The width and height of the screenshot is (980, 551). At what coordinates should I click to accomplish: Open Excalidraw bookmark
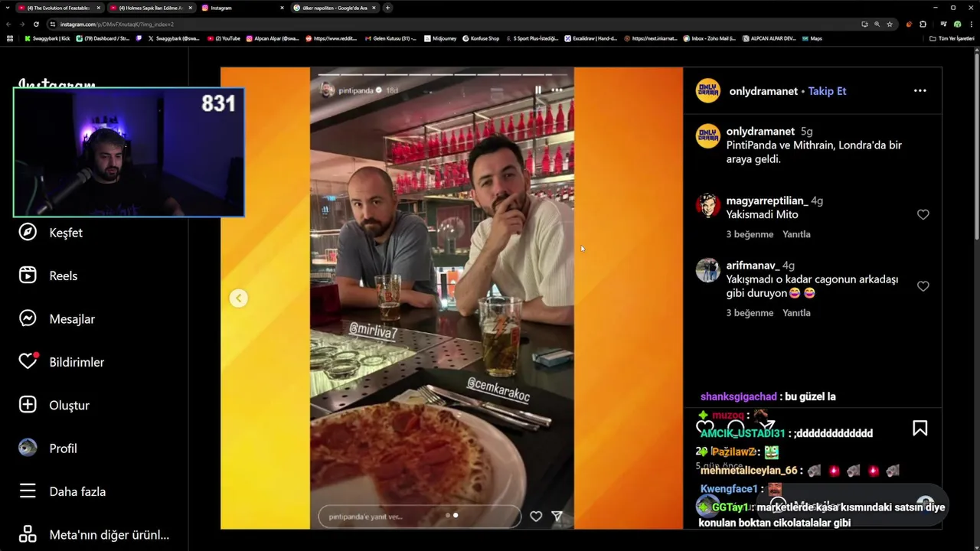click(591, 38)
